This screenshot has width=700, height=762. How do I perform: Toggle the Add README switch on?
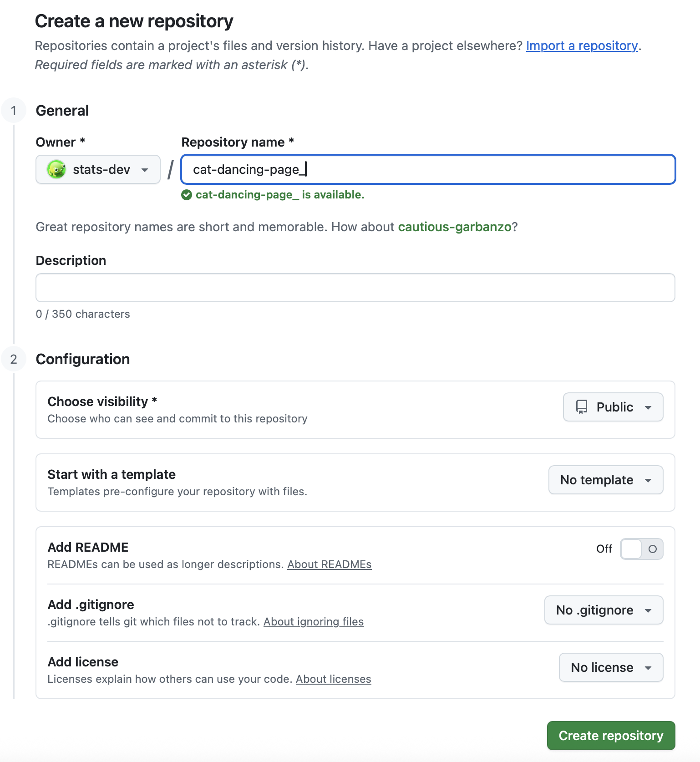(x=641, y=549)
